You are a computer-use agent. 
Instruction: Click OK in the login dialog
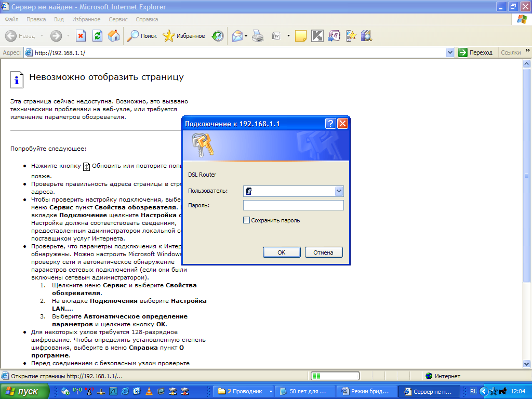282,252
